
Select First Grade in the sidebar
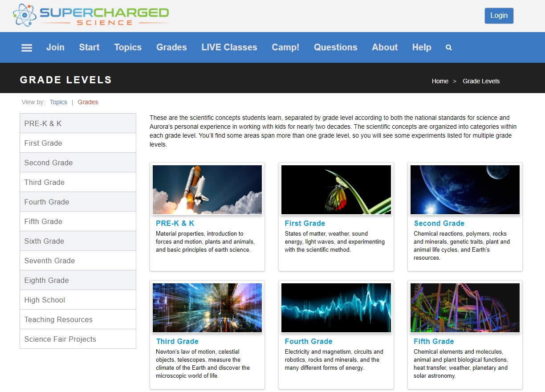point(78,143)
